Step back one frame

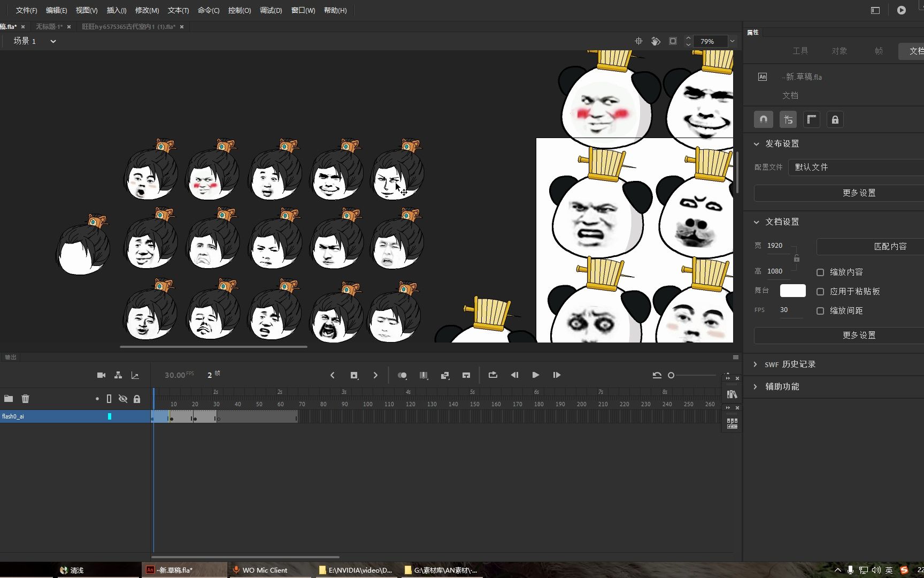coord(514,375)
